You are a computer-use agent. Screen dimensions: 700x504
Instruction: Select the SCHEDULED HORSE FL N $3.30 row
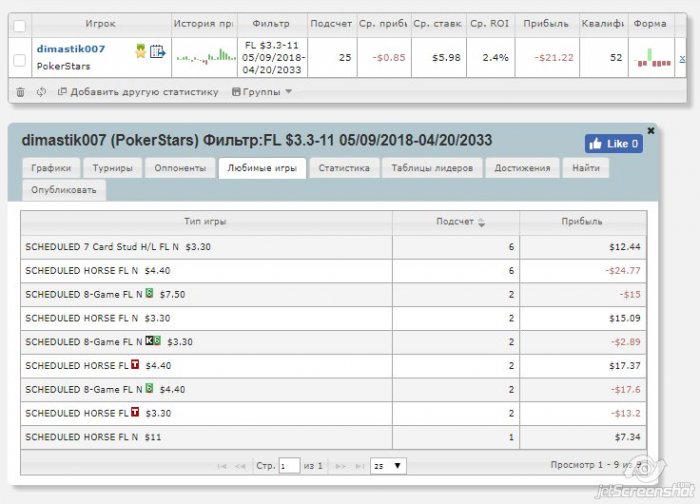pos(333,318)
